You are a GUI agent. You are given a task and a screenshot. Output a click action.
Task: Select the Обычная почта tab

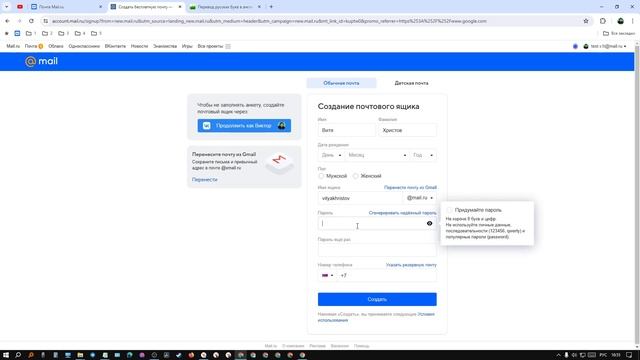[x=341, y=83]
